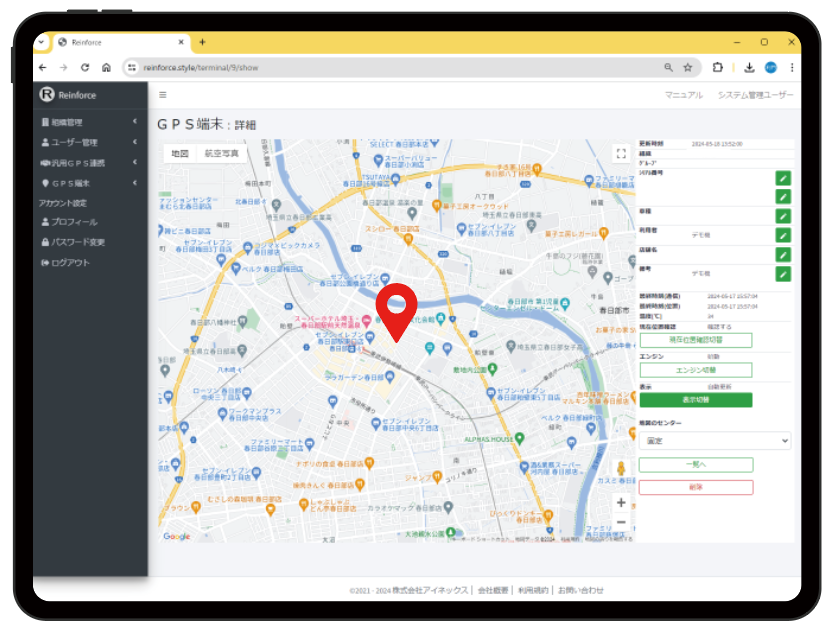Toggle the engine with エンジン切替 button
The width and height of the screenshot is (835, 635).
[x=695, y=370]
